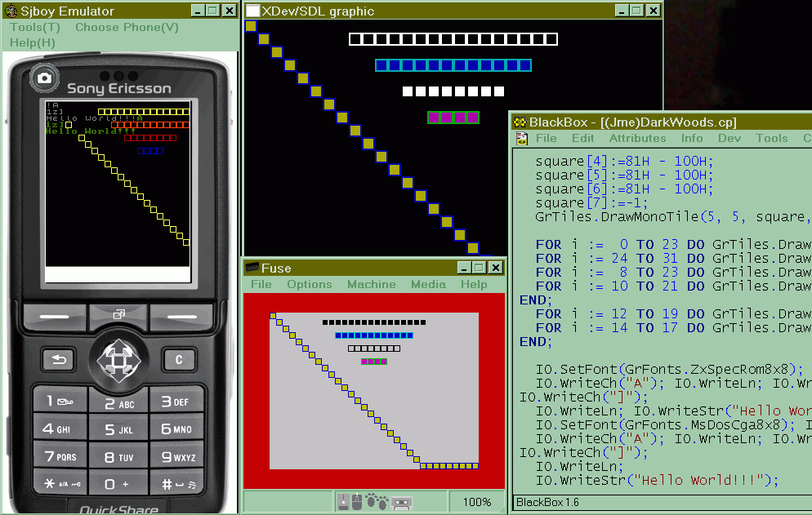Click the blue tile row in Fuse display

tap(374, 335)
